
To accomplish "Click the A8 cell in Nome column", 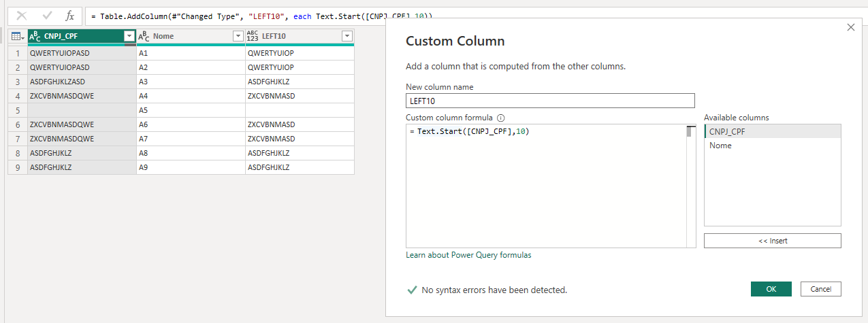I will 191,153.
